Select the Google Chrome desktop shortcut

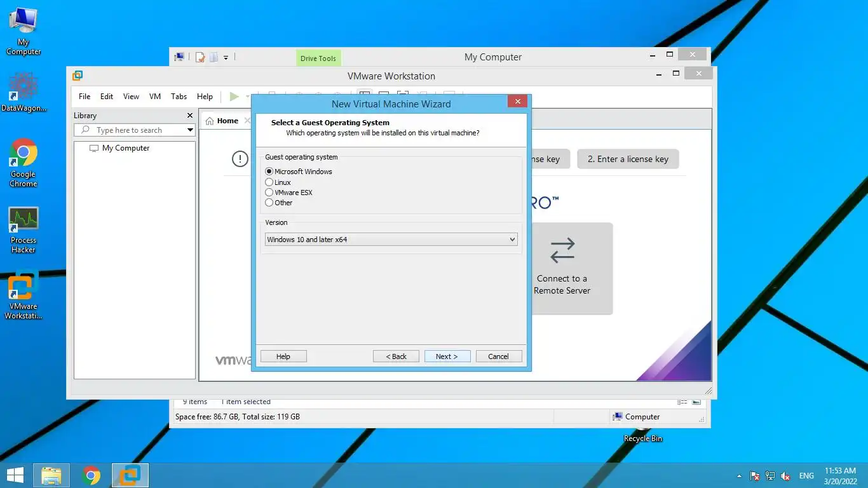tap(24, 163)
